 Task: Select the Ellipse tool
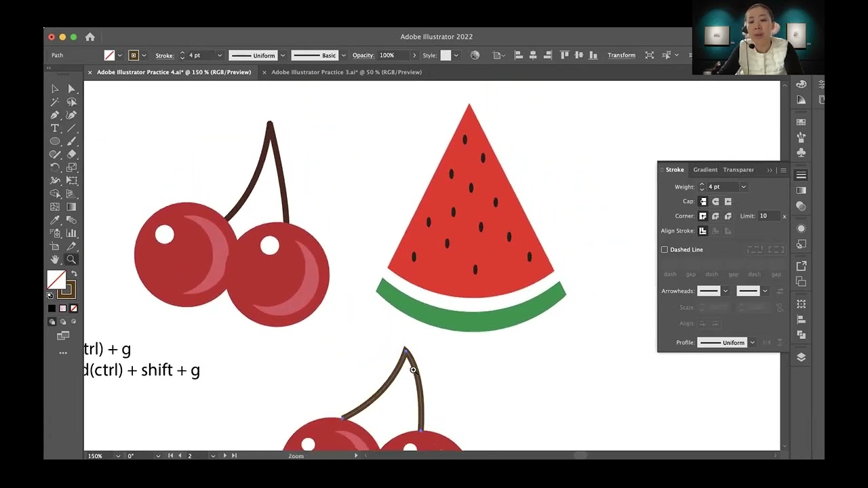(55, 142)
